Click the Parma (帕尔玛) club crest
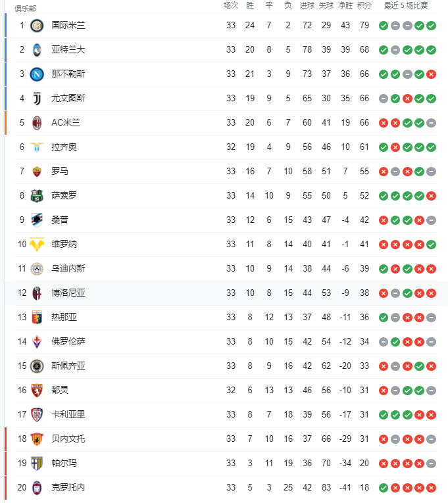448x503 pixels. [x=37, y=464]
